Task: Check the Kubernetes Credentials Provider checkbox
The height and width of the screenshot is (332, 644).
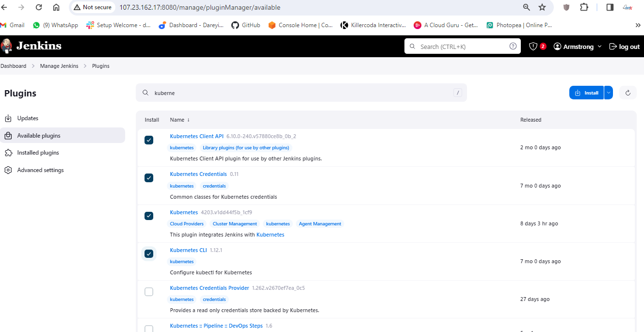Action: [x=149, y=292]
